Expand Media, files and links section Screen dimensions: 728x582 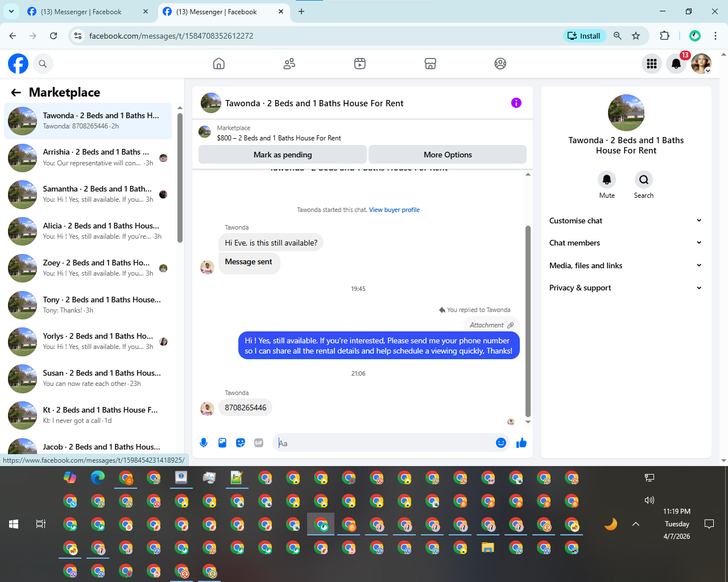(x=626, y=265)
